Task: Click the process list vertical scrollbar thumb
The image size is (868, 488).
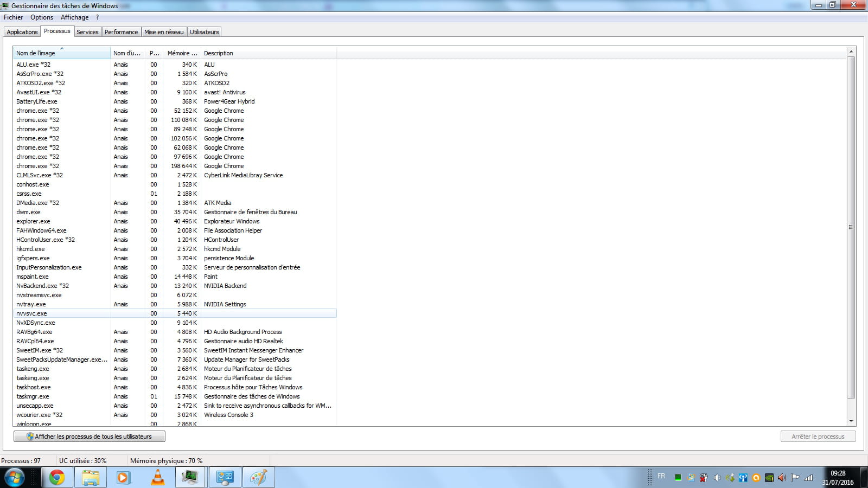Action: click(851, 227)
